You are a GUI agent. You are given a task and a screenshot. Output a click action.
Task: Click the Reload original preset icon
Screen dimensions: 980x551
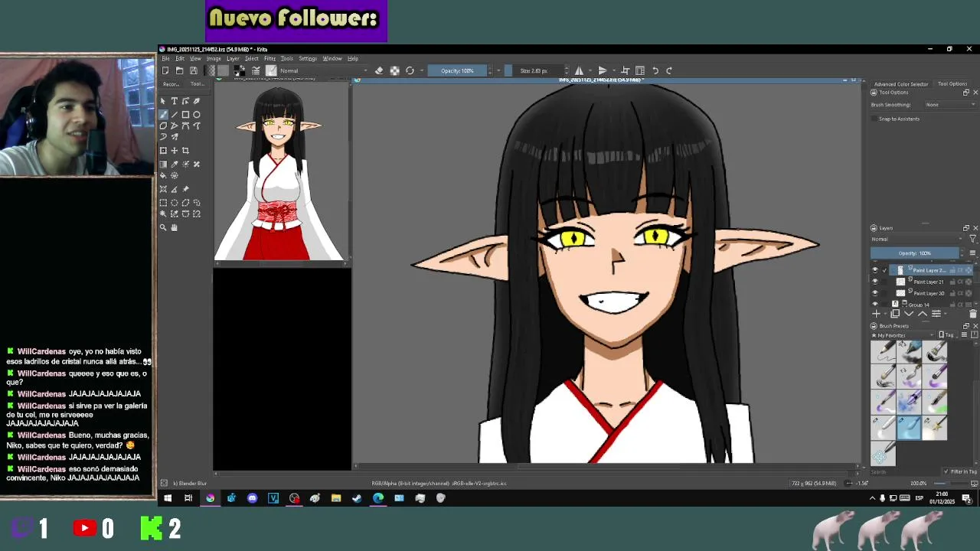pyautogui.click(x=410, y=70)
